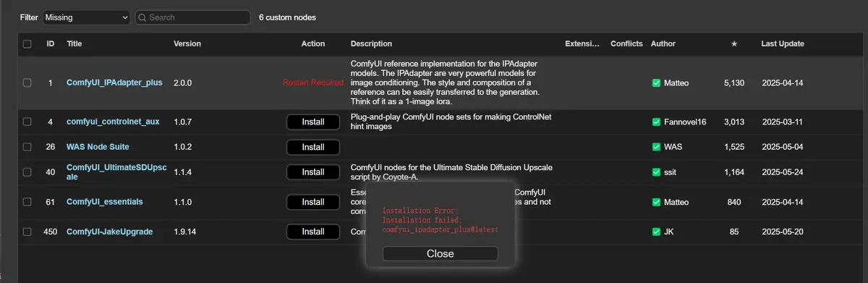
Task: Click version 1.0.7 of comfyui_controlnet_aux
Action: pos(183,122)
